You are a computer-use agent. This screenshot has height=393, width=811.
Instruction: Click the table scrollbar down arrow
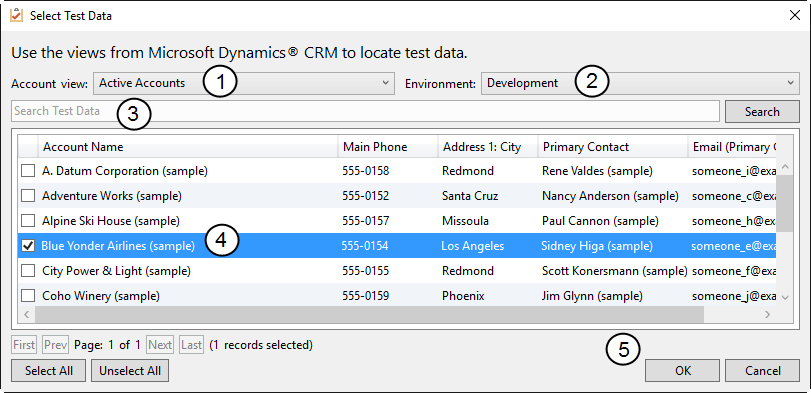tap(785, 297)
